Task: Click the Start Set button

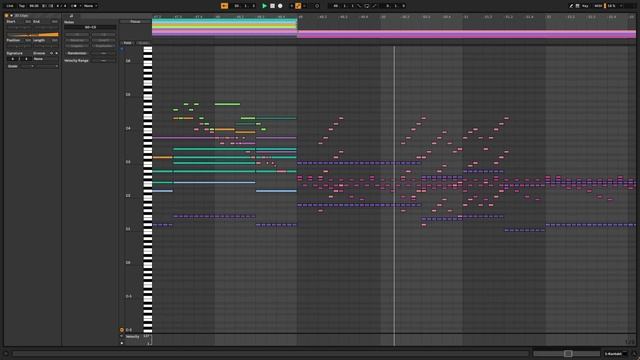Action: point(28,21)
